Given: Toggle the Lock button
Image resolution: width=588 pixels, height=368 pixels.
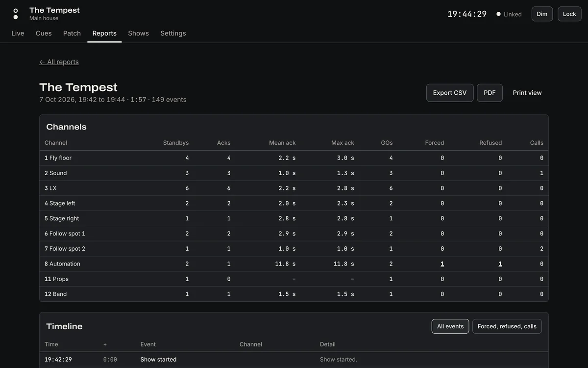Looking at the screenshot, I should coord(569,14).
